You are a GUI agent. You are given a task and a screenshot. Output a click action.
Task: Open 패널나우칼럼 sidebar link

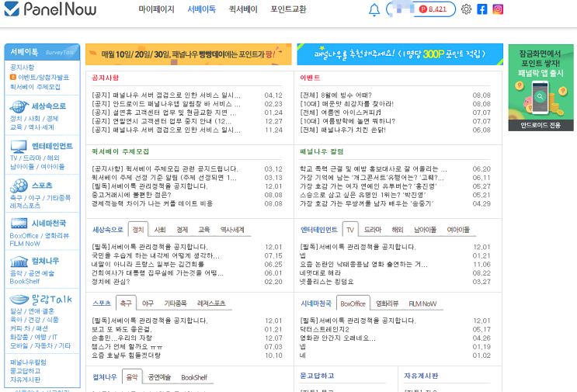[28, 363]
